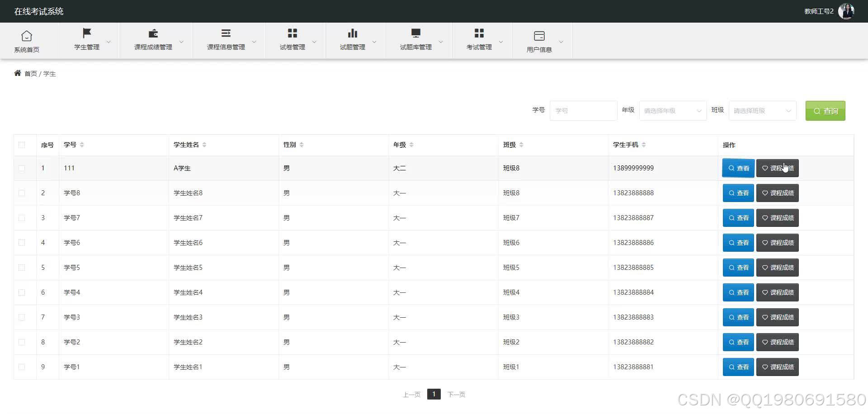Screen dimensions: 868x414
Task: Click the 班级7 table cell
Action: coord(511,218)
